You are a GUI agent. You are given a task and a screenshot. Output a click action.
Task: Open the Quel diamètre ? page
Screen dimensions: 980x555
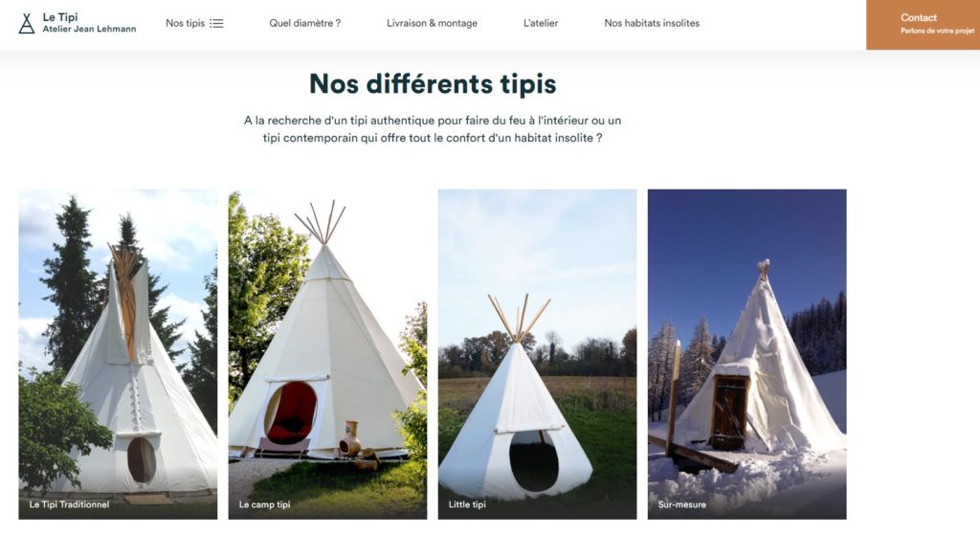(305, 23)
